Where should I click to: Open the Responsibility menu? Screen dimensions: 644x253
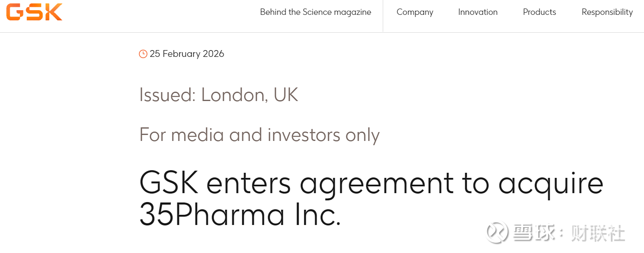pyautogui.click(x=607, y=12)
